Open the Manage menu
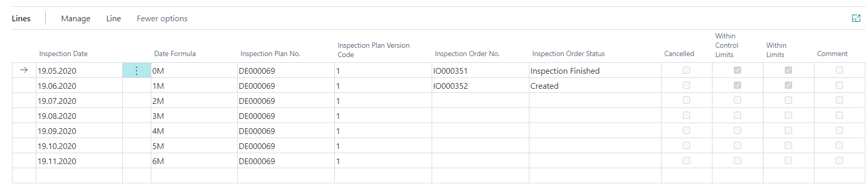Viewport: 868px width, 189px height. coord(75,19)
